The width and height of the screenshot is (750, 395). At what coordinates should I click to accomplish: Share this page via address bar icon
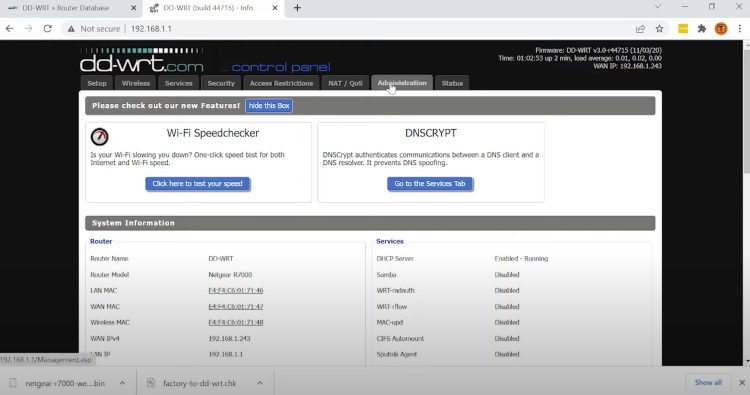click(640, 29)
